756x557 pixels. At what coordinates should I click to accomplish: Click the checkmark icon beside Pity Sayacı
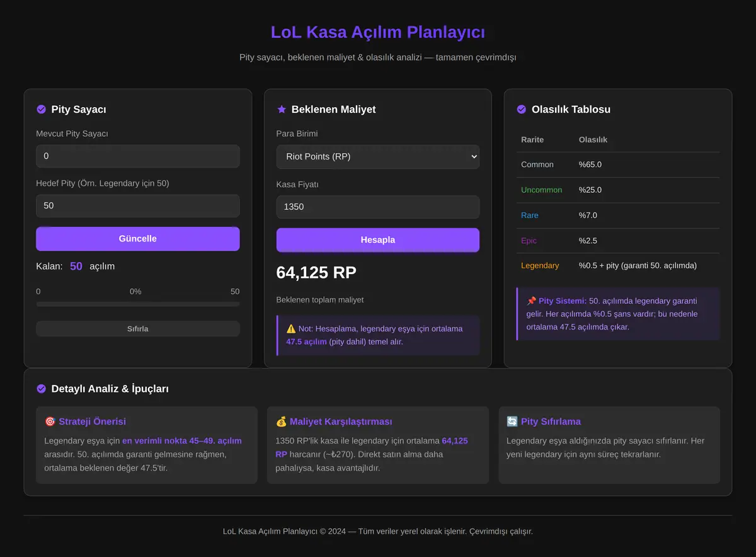coord(42,110)
